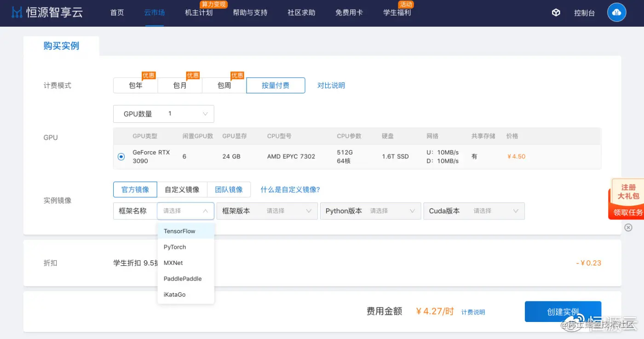Switch to 官方镜像 tab
This screenshot has height=339, width=644.
tap(135, 190)
